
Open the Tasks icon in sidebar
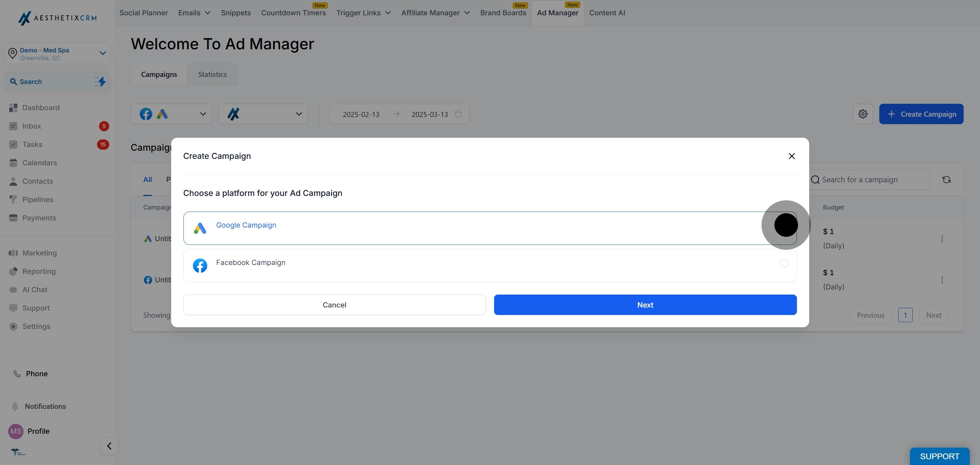tap(13, 145)
